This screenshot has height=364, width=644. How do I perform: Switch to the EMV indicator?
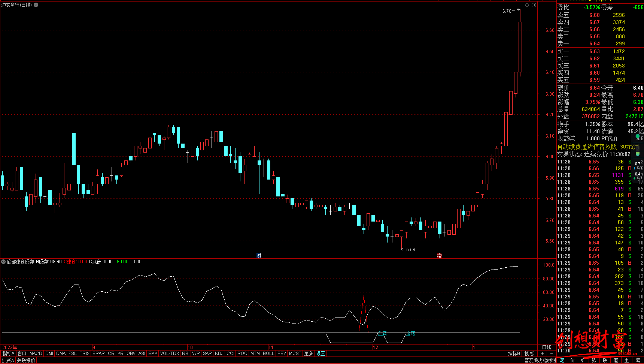click(x=153, y=354)
